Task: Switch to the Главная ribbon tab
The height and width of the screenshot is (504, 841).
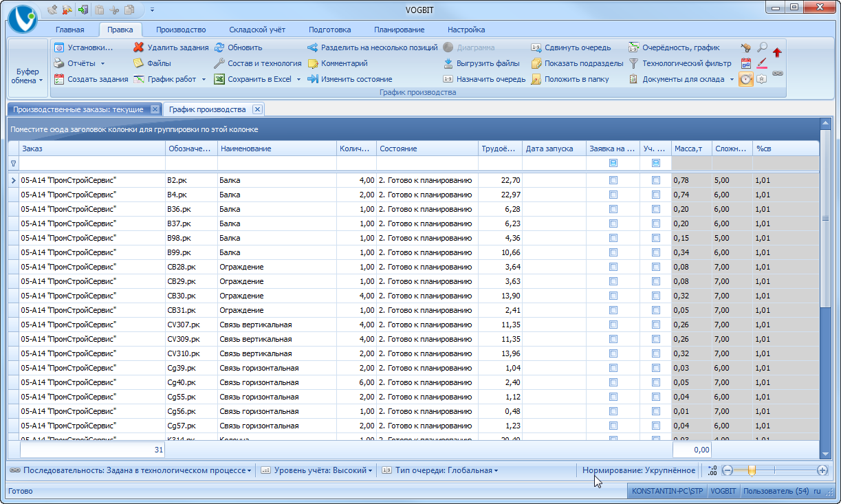Action: point(70,30)
